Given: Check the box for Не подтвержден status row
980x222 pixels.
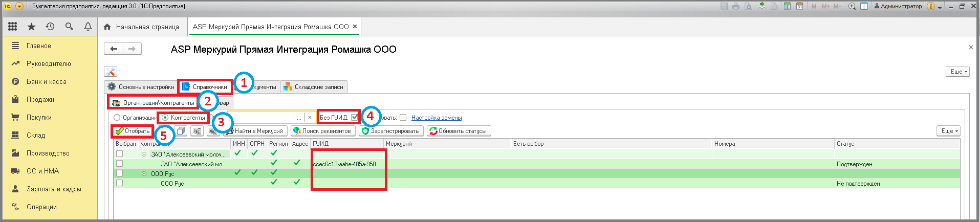Looking at the screenshot, I should point(119,183).
